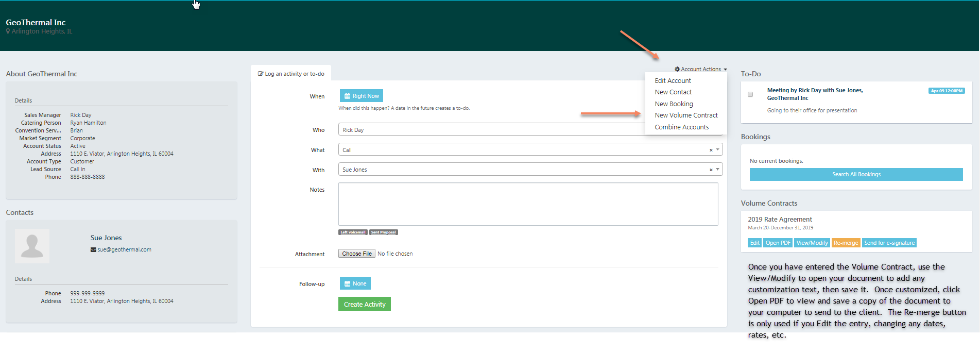Click the envelope icon beside Sue's email
This screenshot has width=980, height=352.
[x=93, y=250]
